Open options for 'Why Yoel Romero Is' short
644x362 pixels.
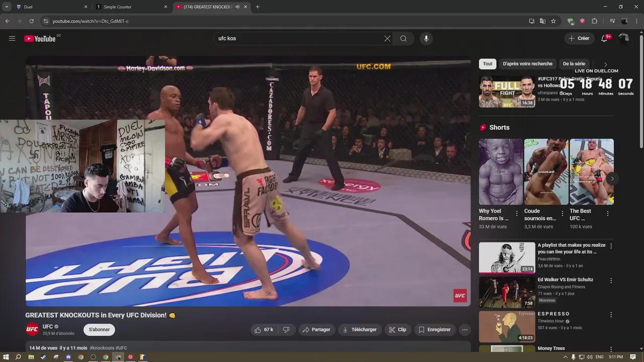pos(517,214)
